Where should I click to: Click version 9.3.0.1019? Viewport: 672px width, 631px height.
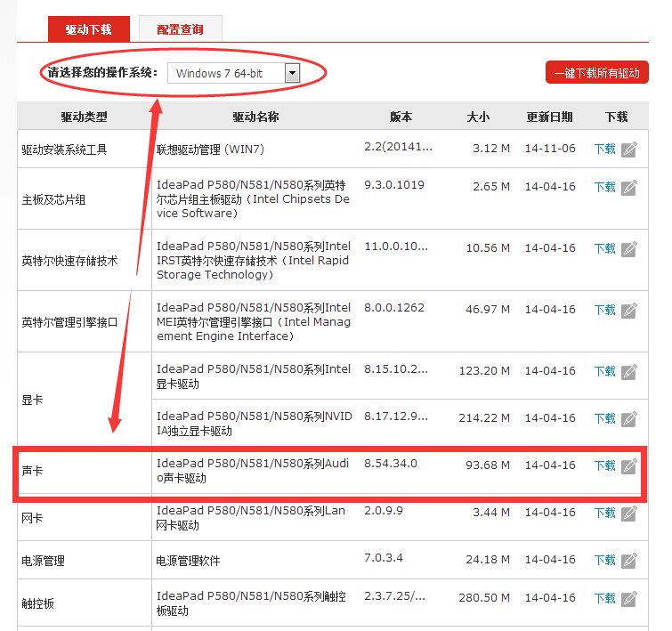[394, 185]
